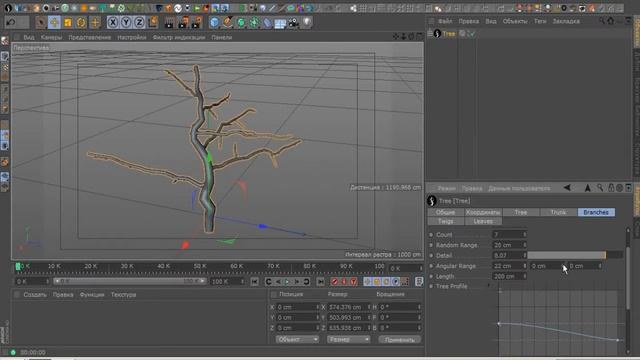The height and width of the screenshot is (360, 640).
Task: Adjust the Detail slider bar
Action: click(x=575, y=256)
